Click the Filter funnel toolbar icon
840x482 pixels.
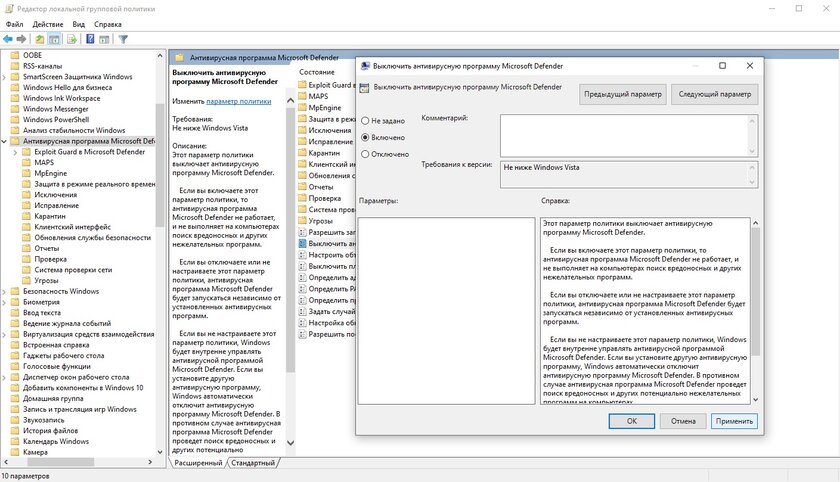(x=123, y=39)
